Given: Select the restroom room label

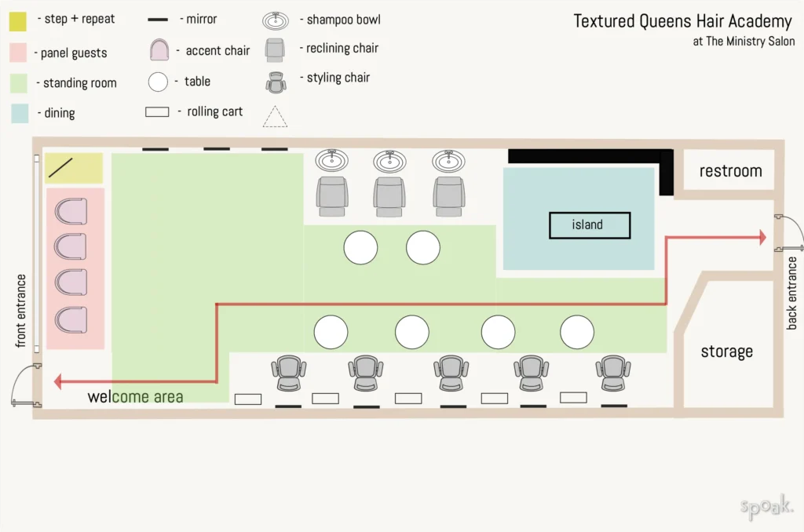Looking at the screenshot, I should pyautogui.click(x=730, y=171).
